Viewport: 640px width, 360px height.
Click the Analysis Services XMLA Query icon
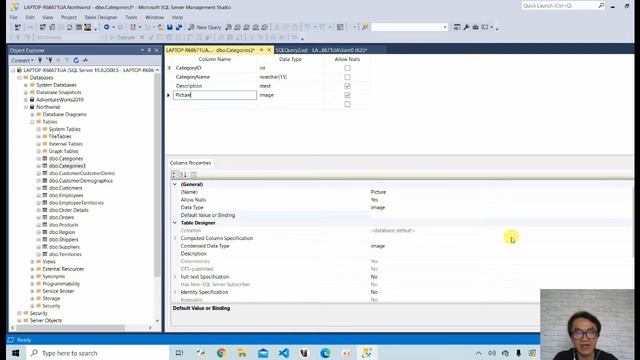tap(256, 27)
